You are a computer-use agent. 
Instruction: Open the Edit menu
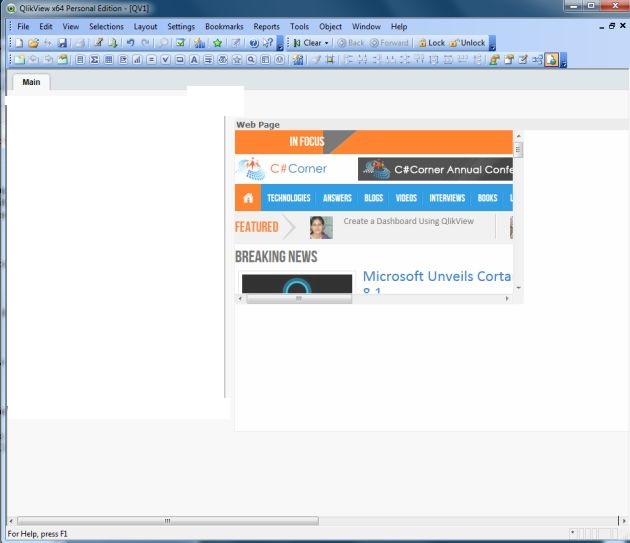click(x=46, y=27)
